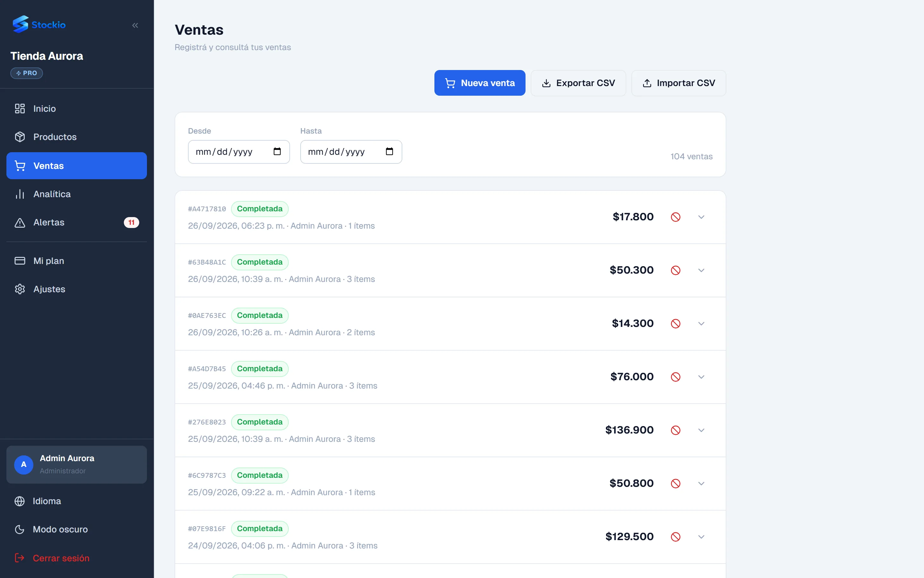924x578 pixels.
Task: Void the $50.300 sale with the red icon
Action: (675, 270)
